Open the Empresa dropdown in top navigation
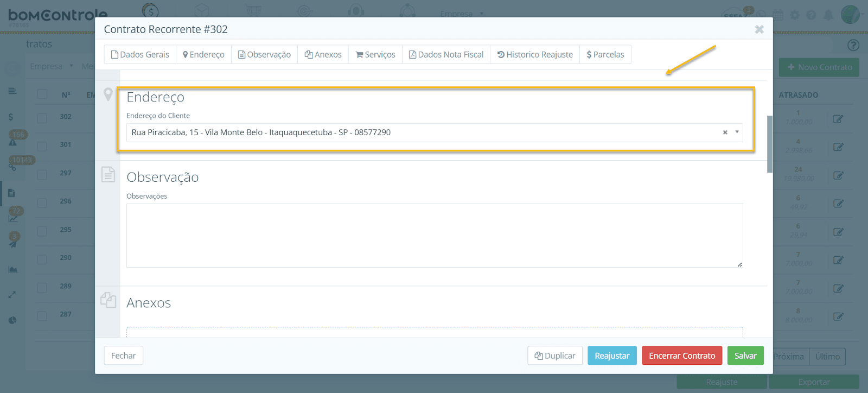 [462, 14]
